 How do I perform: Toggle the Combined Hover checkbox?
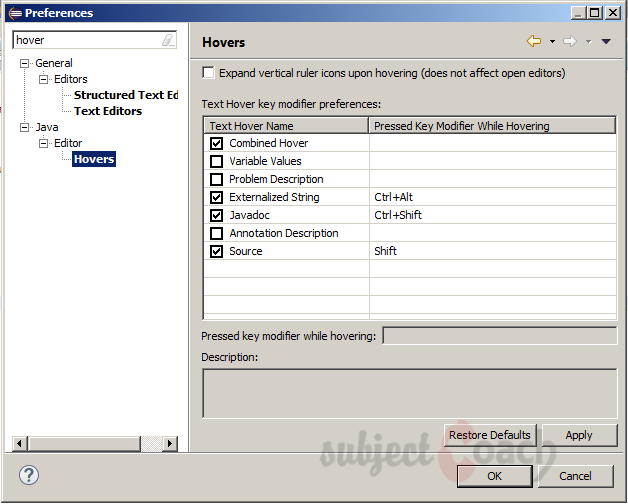216,143
